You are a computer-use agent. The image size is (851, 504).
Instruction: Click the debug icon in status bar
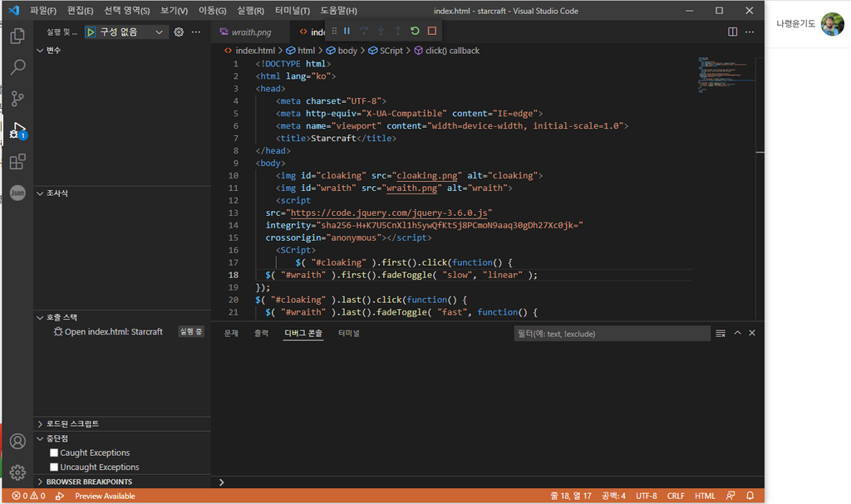(60, 496)
